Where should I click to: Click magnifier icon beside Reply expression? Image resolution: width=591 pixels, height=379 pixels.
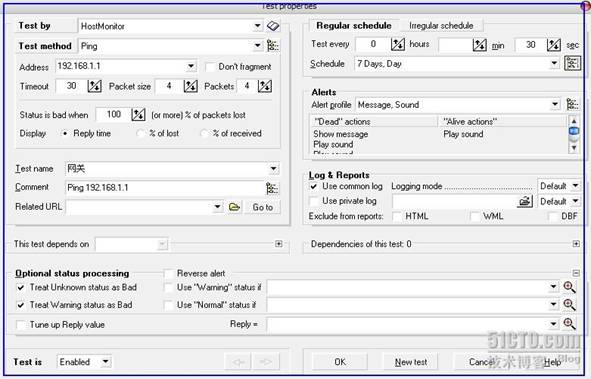[569, 324]
